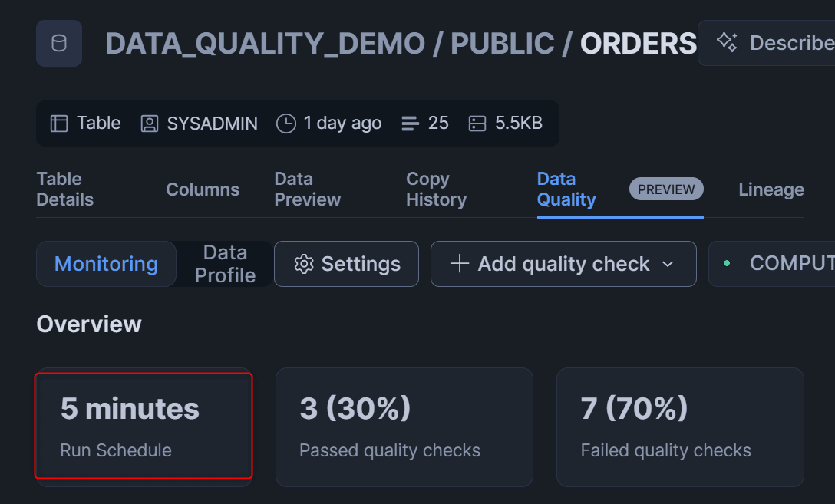The width and height of the screenshot is (835, 504).
Task: Expand the Add quality check chevron
Action: [x=668, y=264]
